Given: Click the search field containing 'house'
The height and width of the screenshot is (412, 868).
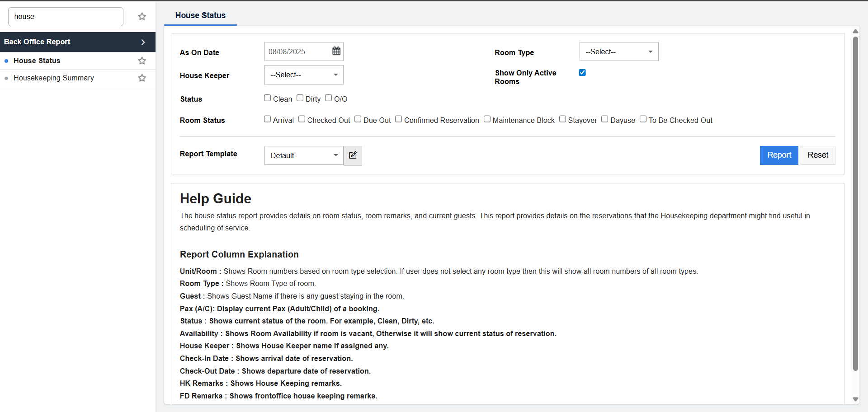Looking at the screenshot, I should [x=66, y=17].
